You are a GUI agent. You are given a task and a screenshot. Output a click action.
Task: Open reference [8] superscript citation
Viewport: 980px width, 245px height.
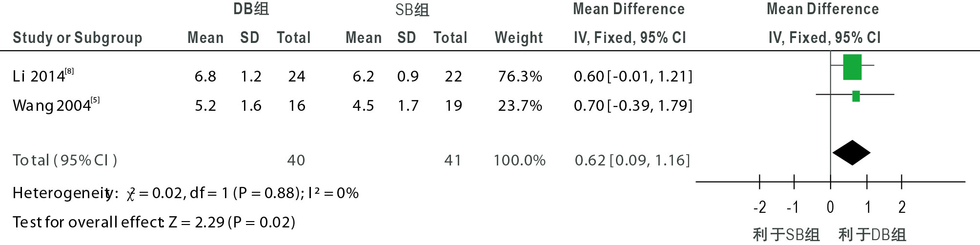pyautogui.click(x=69, y=71)
